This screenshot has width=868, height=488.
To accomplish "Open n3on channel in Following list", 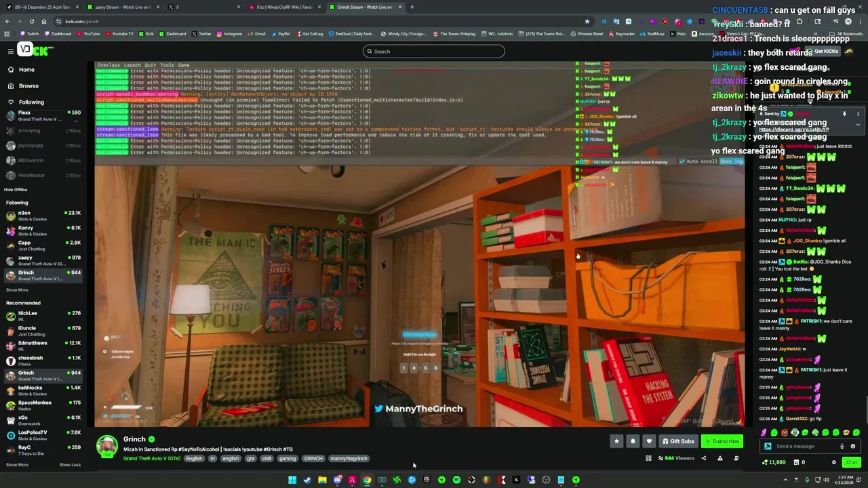I will click(42, 216).
